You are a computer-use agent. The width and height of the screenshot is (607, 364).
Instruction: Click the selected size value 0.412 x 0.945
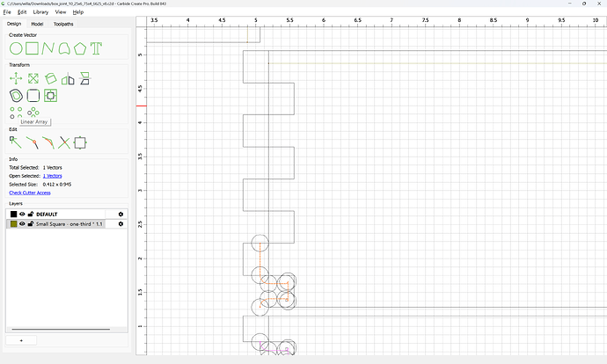pos(57,185)
